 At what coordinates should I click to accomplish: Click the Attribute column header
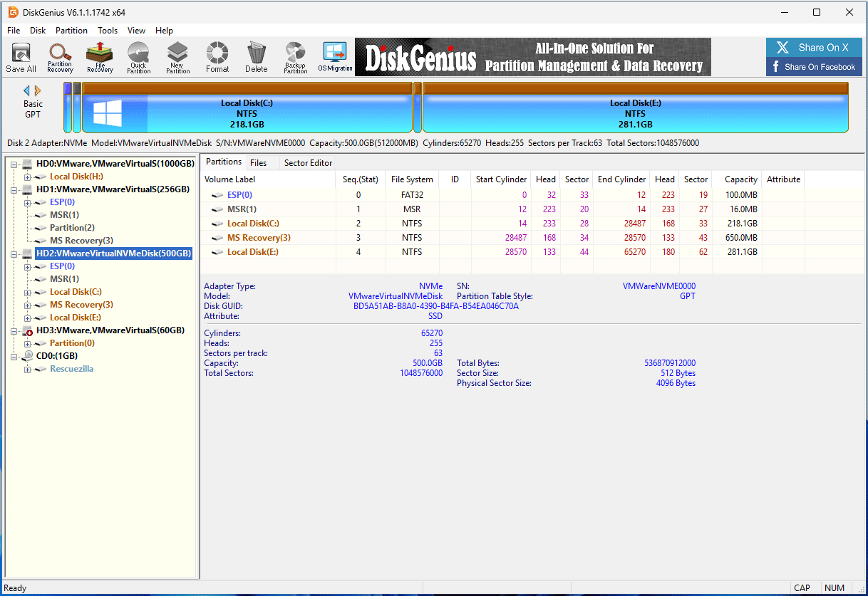point(783,179)
